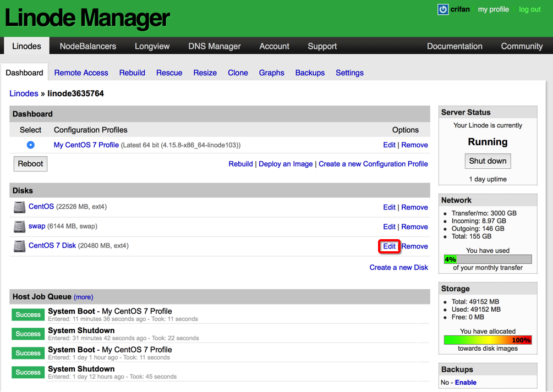
Task: Go to the Resize sub-tab
Action: (x=205, y=73)
